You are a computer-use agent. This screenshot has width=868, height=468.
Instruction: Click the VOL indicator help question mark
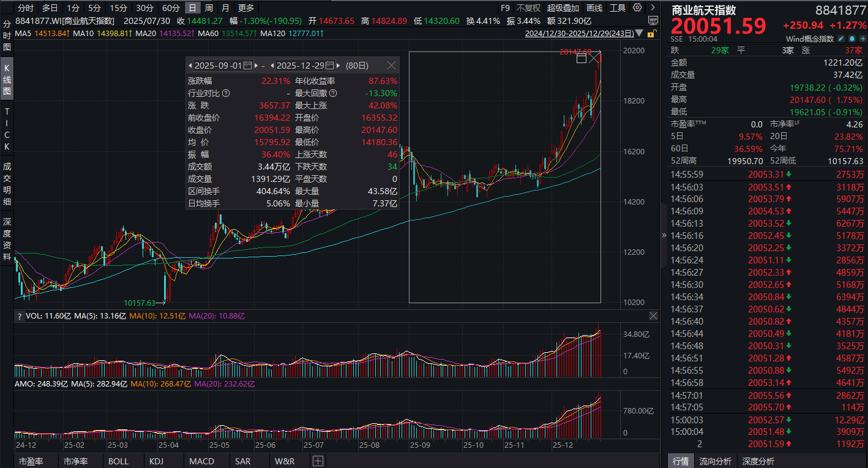pos(20,316)
